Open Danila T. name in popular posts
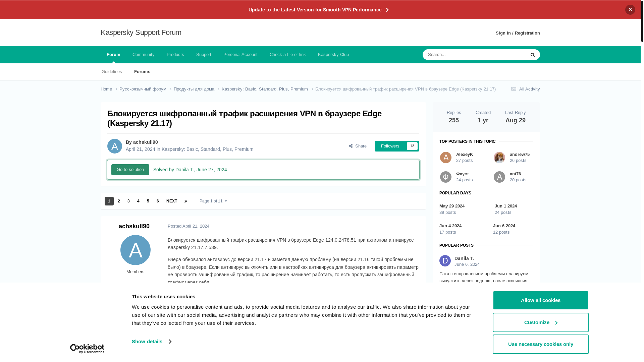Viewport: 644px width, 362px height. pyautogui.click(x=464, y=258)
